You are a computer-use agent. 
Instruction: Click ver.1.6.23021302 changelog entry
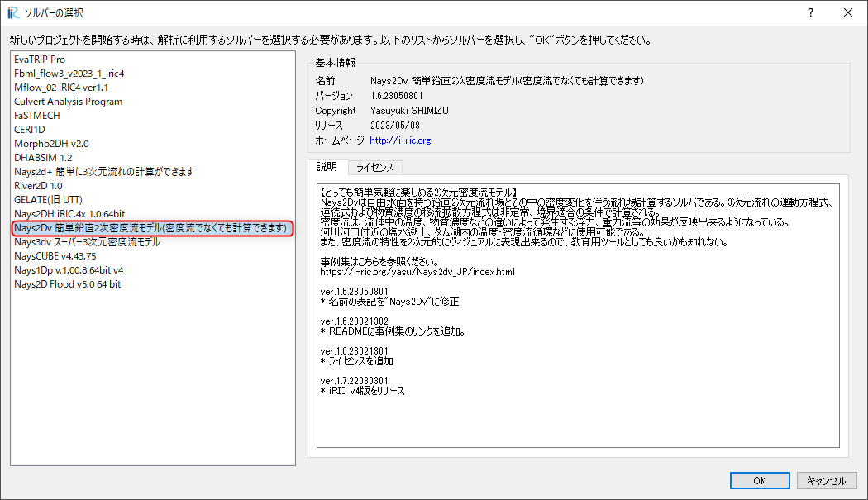(x=355, y=321)
